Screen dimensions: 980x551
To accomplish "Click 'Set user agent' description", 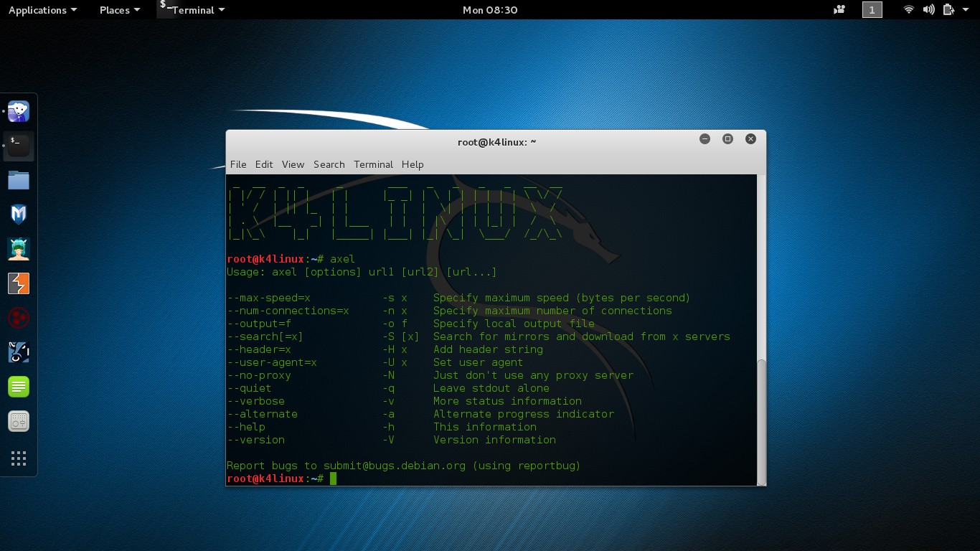I will (479, 362).
